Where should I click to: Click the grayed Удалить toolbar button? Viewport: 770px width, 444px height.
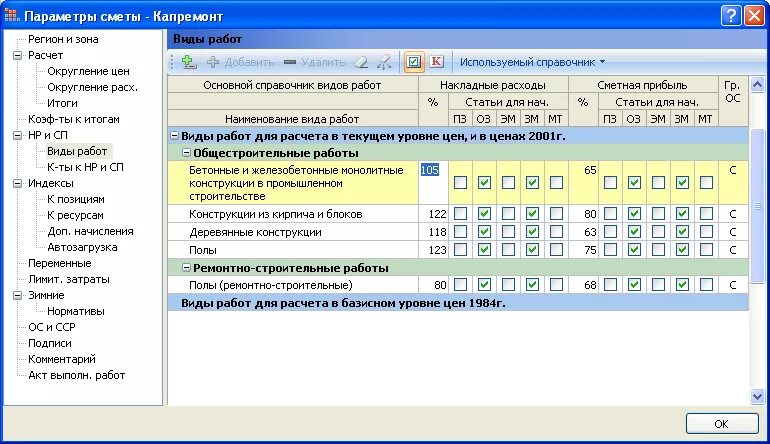[x=314, y=62]
